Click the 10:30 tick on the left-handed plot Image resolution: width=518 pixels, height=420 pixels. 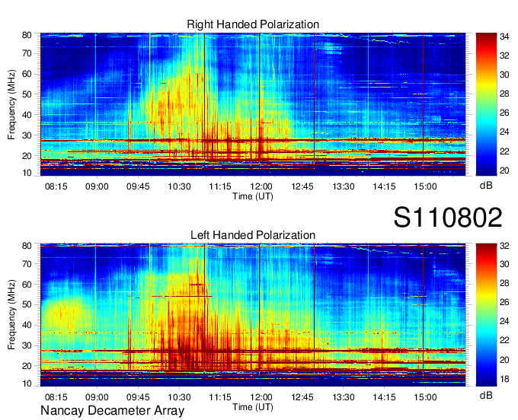pos(179,397)
